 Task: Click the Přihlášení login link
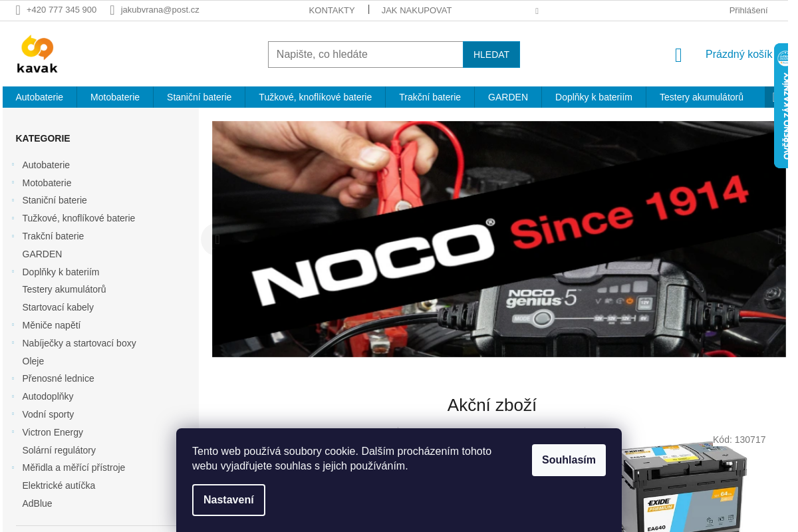coord(748,10)
